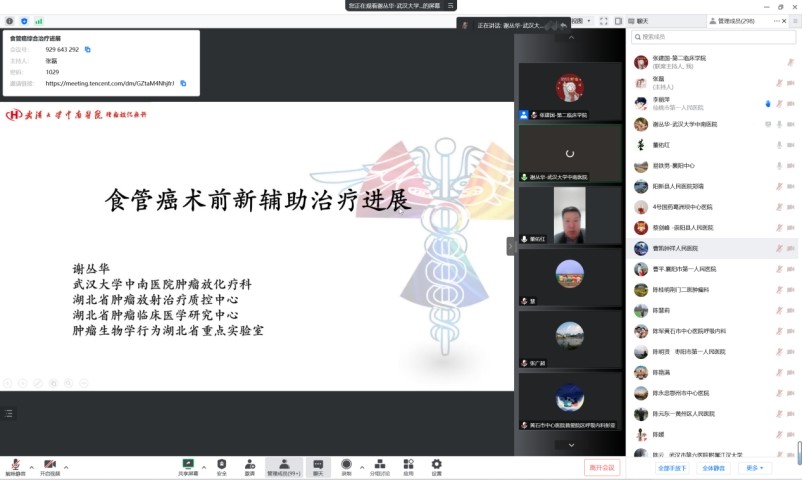The height and width of the screenshot is (481, 803).
Task: Mute 谢丛华-武汉大学中南医院 microphone in list
Action: (779, 124)
